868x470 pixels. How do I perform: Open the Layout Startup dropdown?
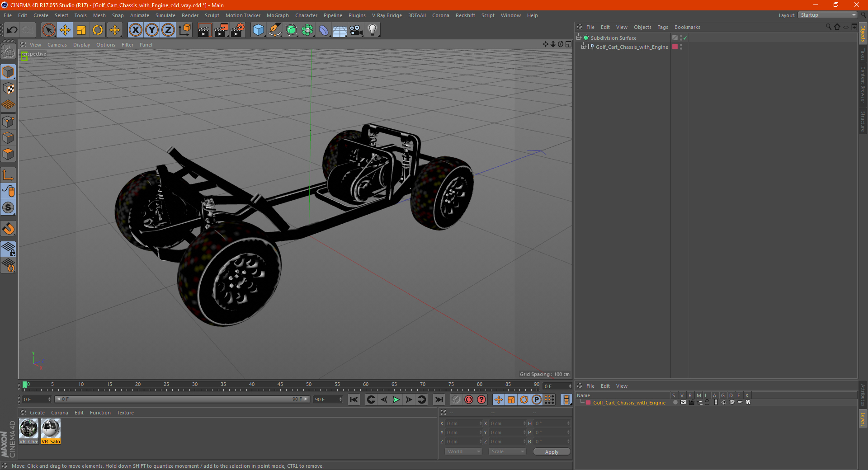point(828,15)
